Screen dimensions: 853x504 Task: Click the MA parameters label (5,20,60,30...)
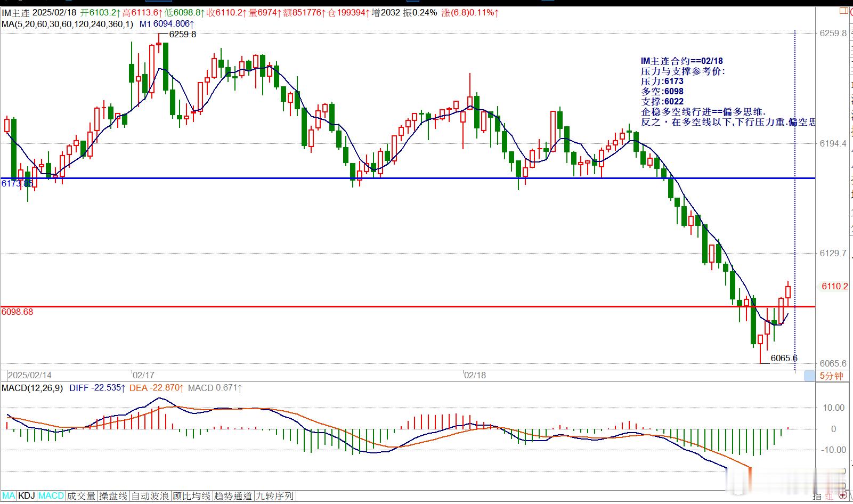tap(68, 24)
